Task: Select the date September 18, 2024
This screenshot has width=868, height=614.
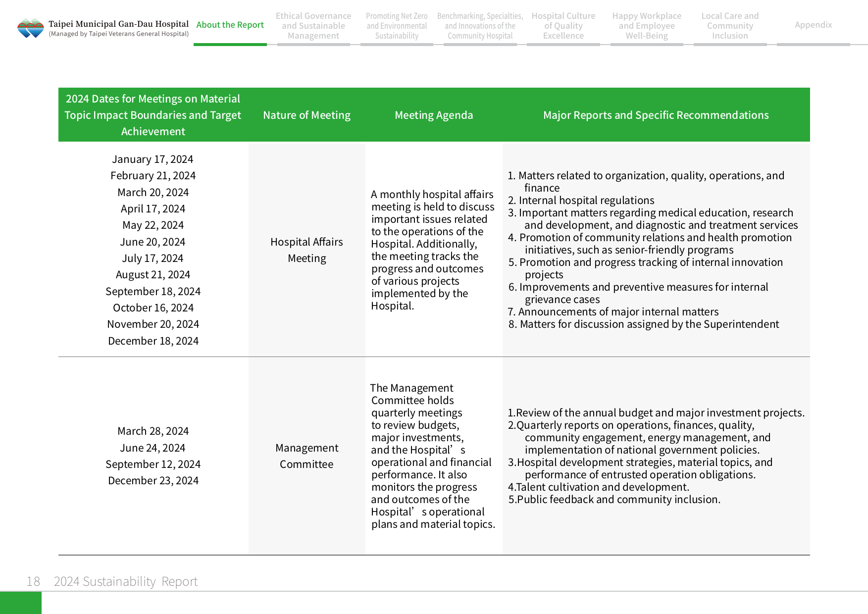Action: tap(153, 291)
